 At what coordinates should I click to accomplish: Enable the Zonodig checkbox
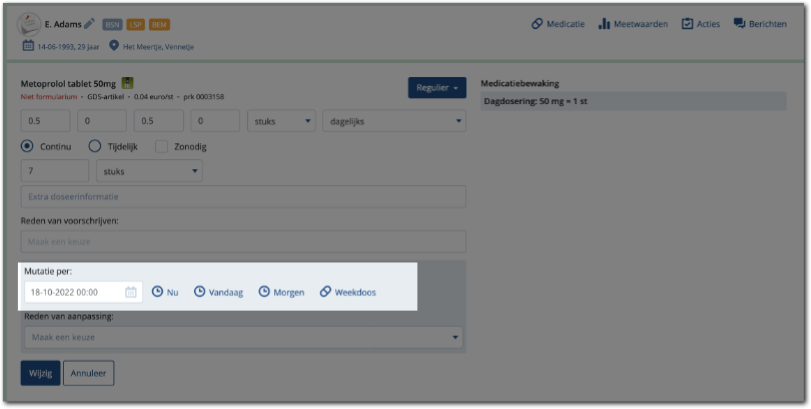pos(161,146)
